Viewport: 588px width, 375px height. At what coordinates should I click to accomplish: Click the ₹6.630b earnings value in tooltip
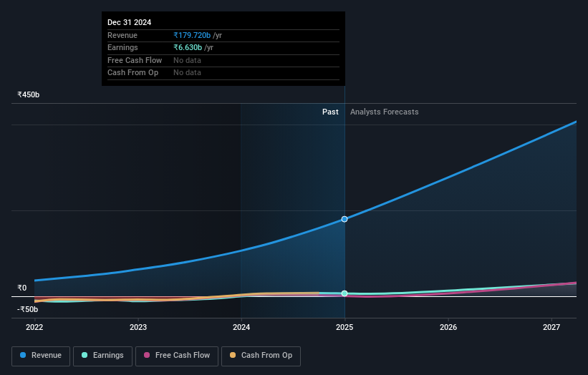pyautogui.click(x=188, y=47)
